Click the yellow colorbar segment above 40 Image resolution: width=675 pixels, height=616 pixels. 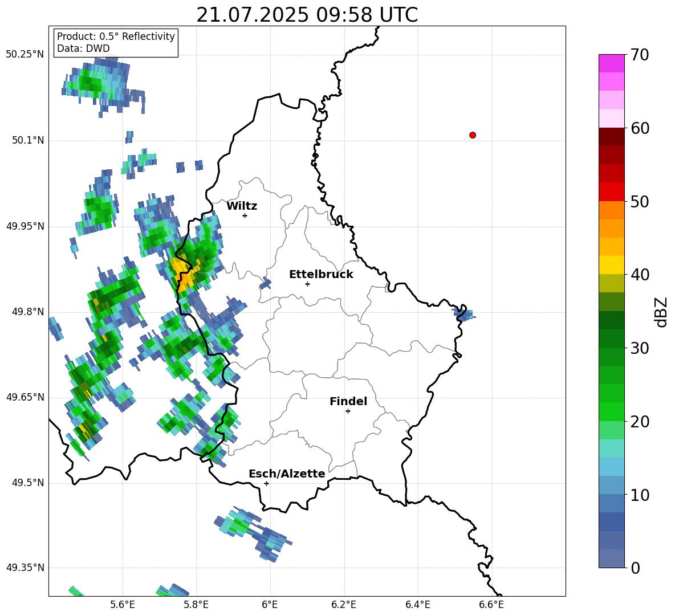click(x=611, y=265)
